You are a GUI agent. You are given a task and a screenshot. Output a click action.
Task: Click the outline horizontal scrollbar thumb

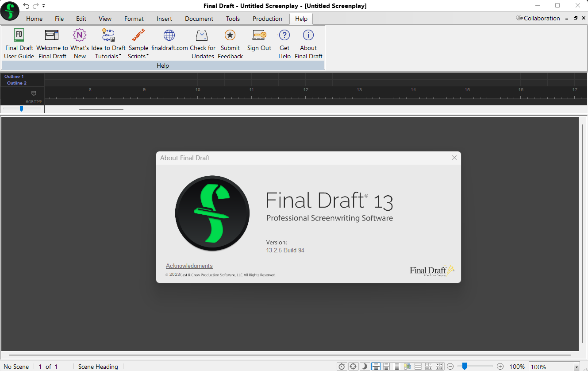(101, 109)
